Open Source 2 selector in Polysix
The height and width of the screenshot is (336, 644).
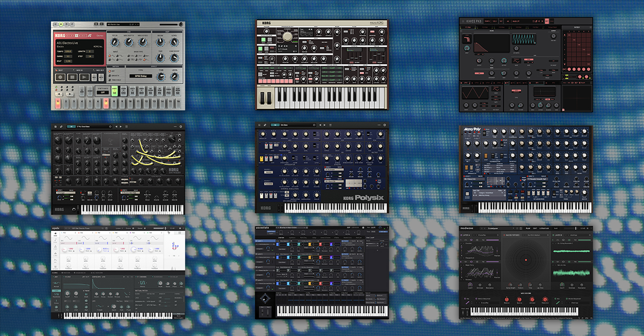(x=268, y=184)
